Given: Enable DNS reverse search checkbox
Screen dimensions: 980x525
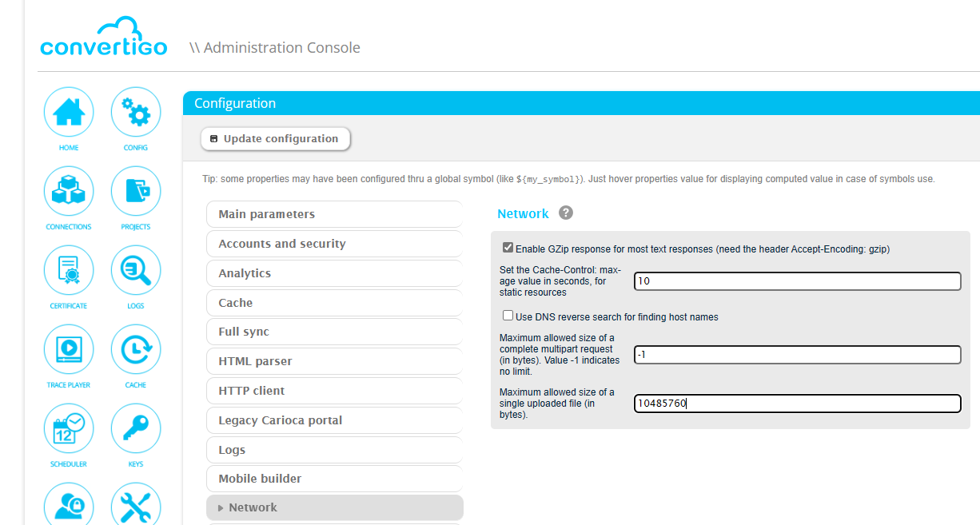Looking at the screenshot, I should point(508,316).
